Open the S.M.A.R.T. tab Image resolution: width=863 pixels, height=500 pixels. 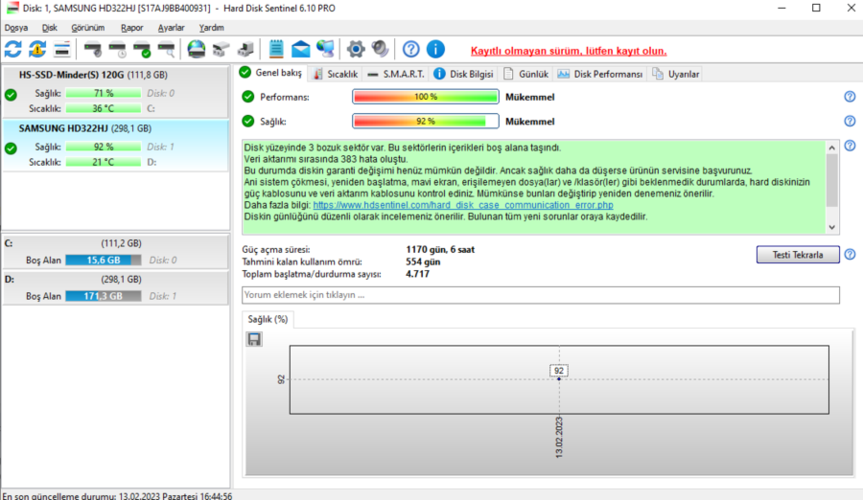tap(396, 74)
